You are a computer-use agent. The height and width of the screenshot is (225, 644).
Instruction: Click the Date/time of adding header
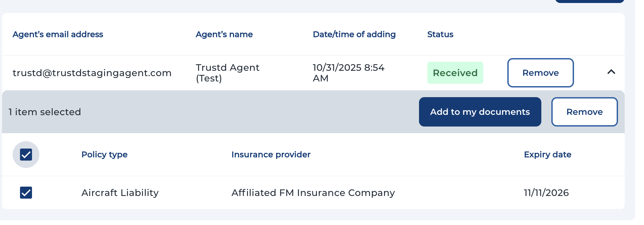pyautogui.click(x=354, y=34)
